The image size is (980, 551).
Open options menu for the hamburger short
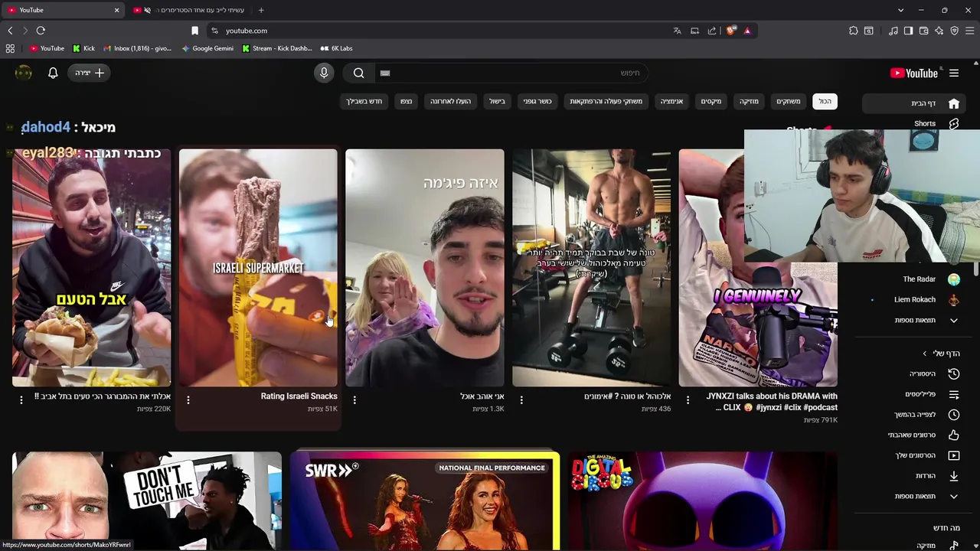pyautogui.click(x=21, y=399)
